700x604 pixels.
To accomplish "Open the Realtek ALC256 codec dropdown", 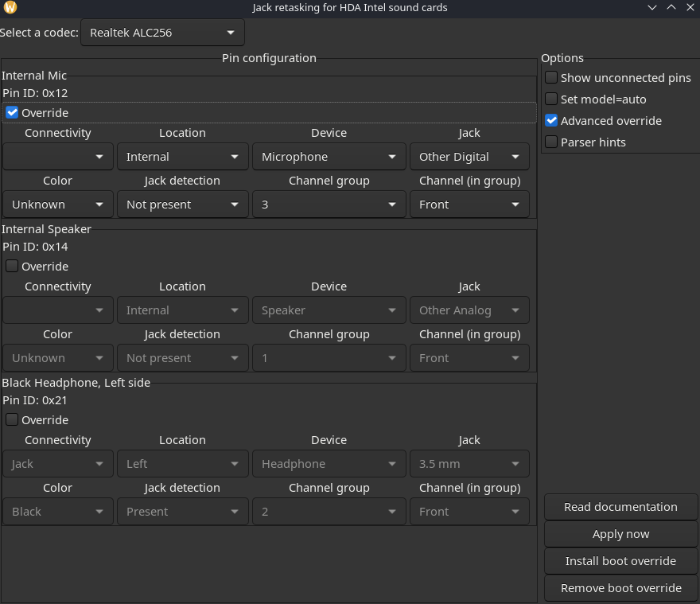I will point(162,33).
